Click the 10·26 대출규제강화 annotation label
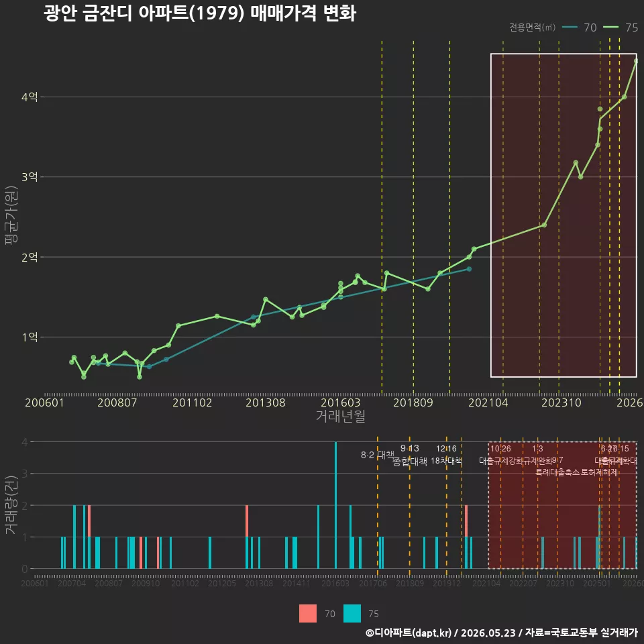Screen dimensions: 644x644 click(x=500, y=455)
